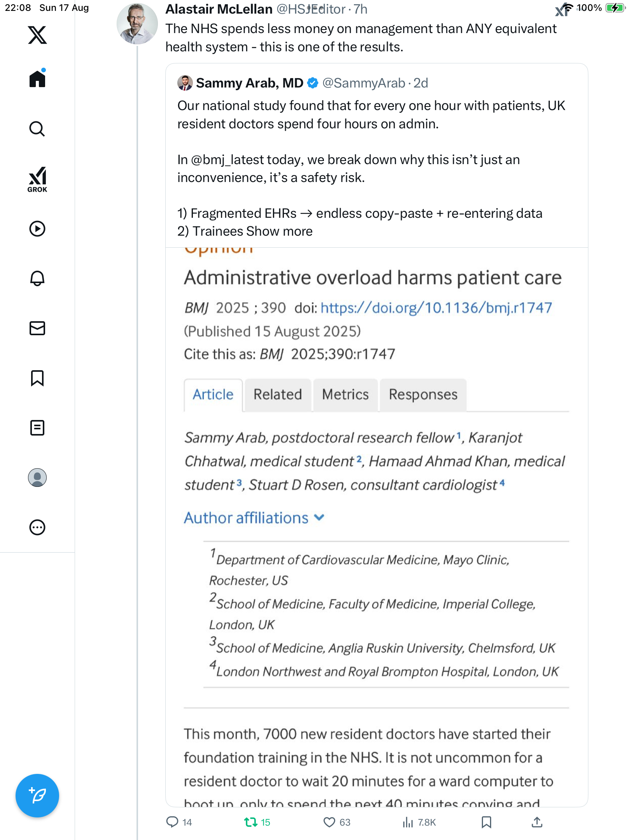
Task: Click the compose new post button
Action: 37,796
